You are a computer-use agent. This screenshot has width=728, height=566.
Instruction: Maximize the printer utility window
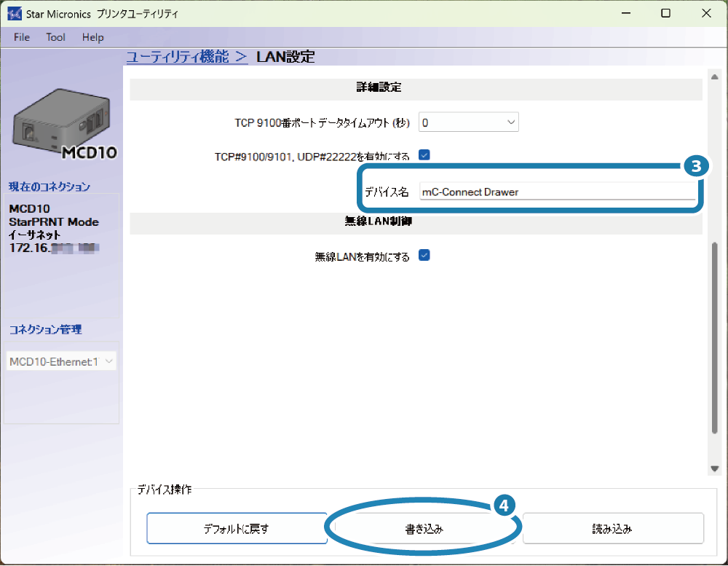point(665,14)
